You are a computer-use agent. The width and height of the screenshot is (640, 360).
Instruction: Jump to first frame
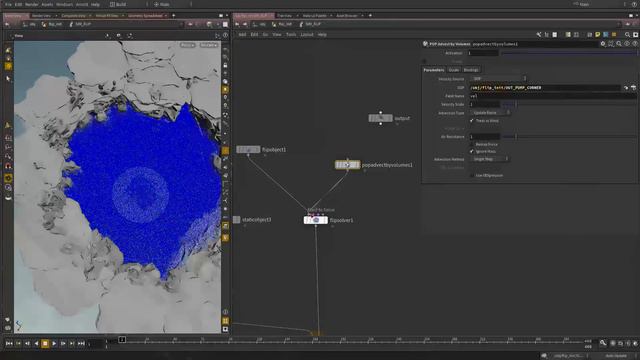(9, 344)
